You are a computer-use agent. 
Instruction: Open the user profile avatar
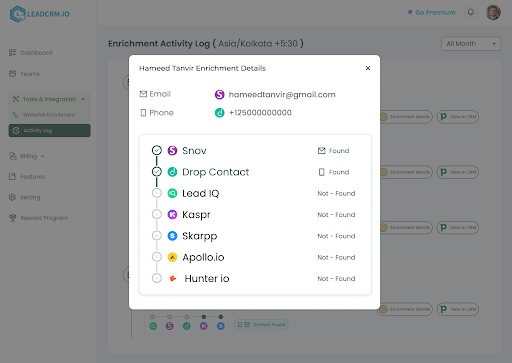[493, 12]
